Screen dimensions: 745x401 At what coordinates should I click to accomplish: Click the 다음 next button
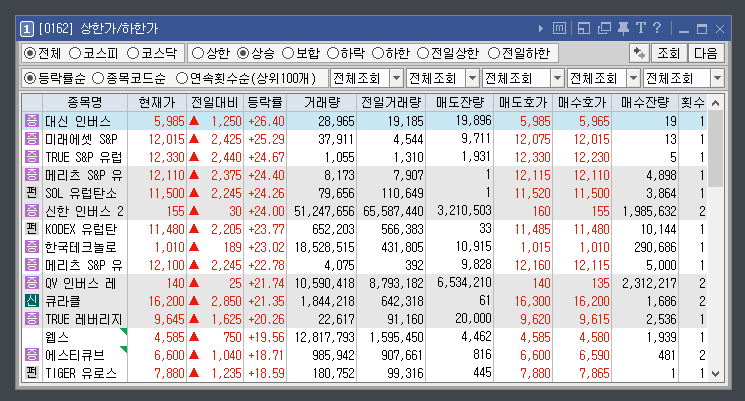(x=706, y=53)
